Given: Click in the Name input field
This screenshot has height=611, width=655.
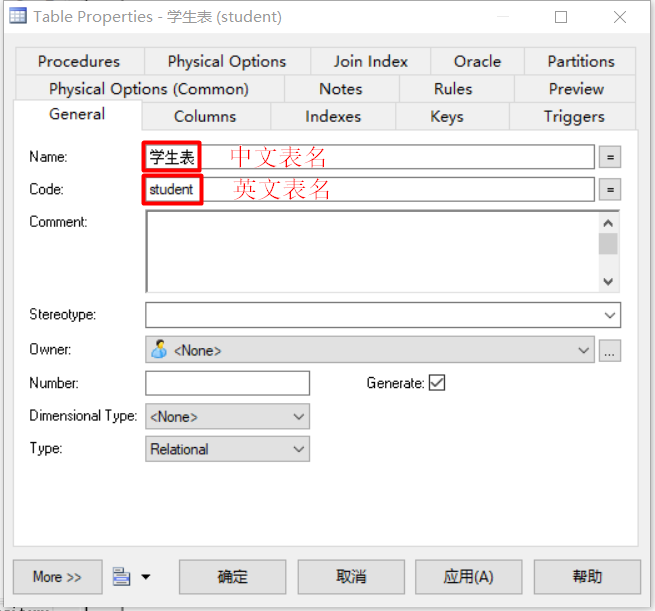Looking at the screenshot, I should 370,157.
